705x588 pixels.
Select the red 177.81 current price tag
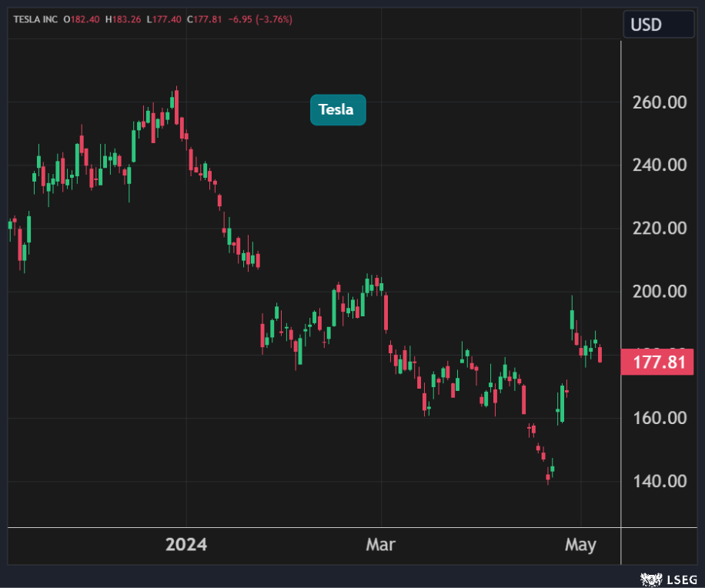[653, 362]
